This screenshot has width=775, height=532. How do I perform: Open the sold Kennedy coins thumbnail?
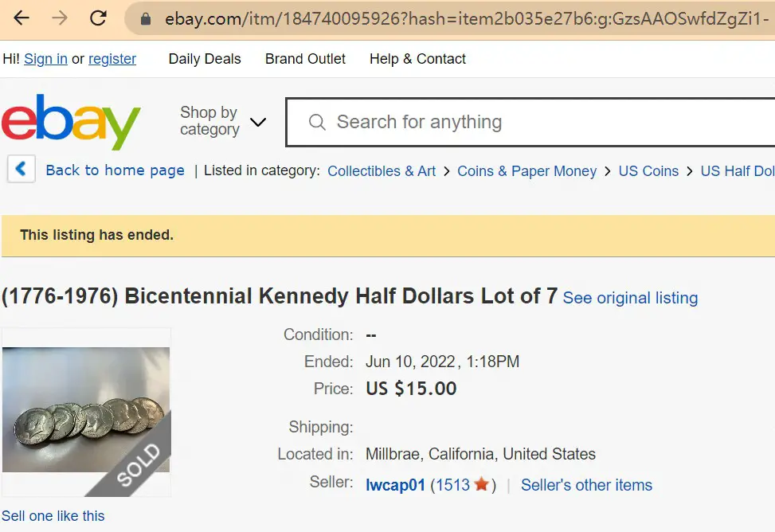click(x=87, y=412)
